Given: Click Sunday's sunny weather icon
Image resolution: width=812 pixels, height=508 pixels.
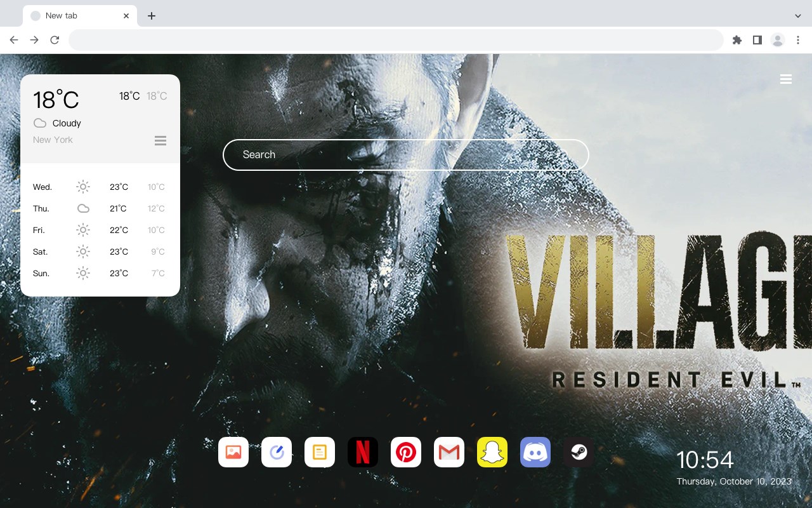Looking at the screenshot, I should [x=83, y=273].
